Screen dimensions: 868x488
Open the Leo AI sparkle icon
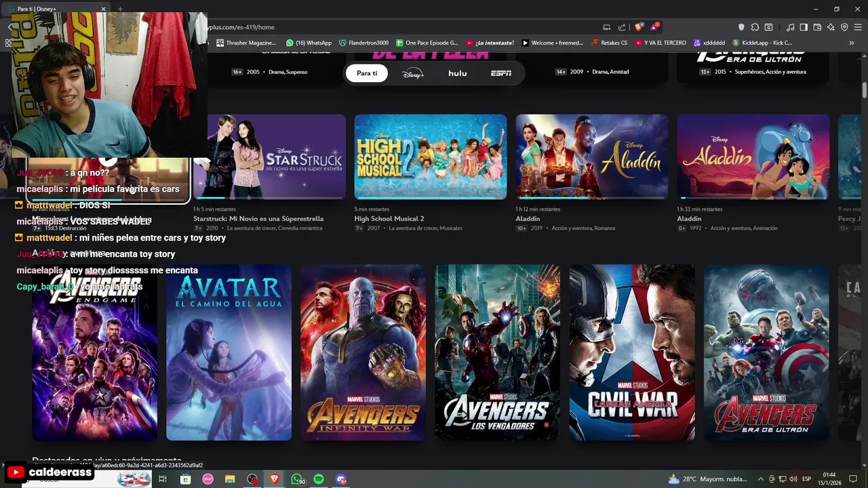point(831,27)
